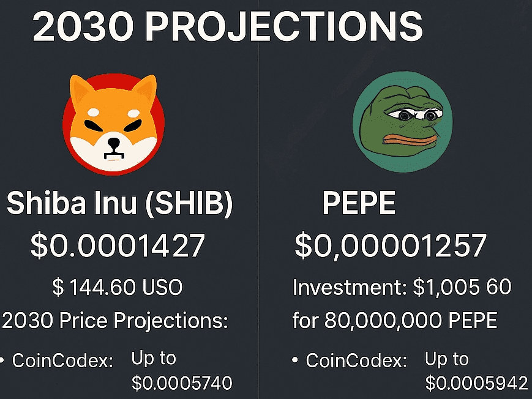Viewport: 532px width, 399px height.
Task: Select the PEPE price $0,00001257
Action: coord(391,245)
